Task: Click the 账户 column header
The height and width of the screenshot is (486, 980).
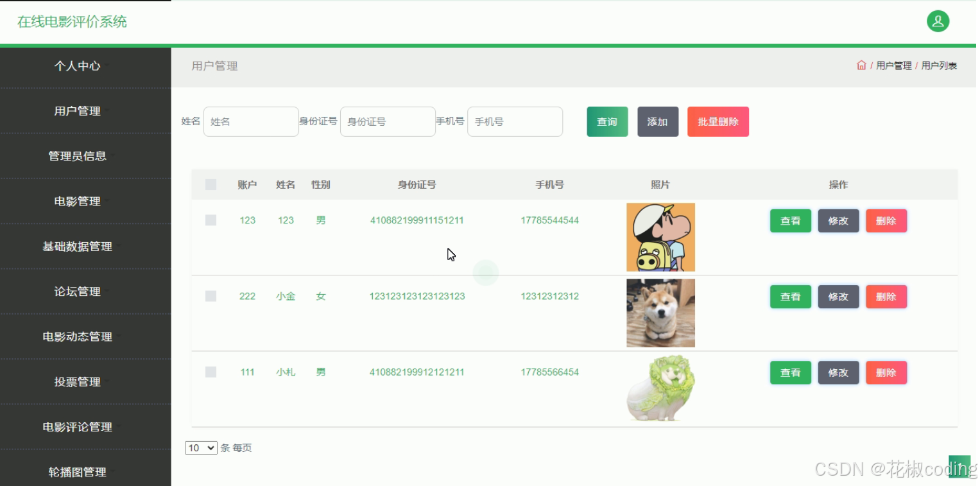Action: coord(247,185)
